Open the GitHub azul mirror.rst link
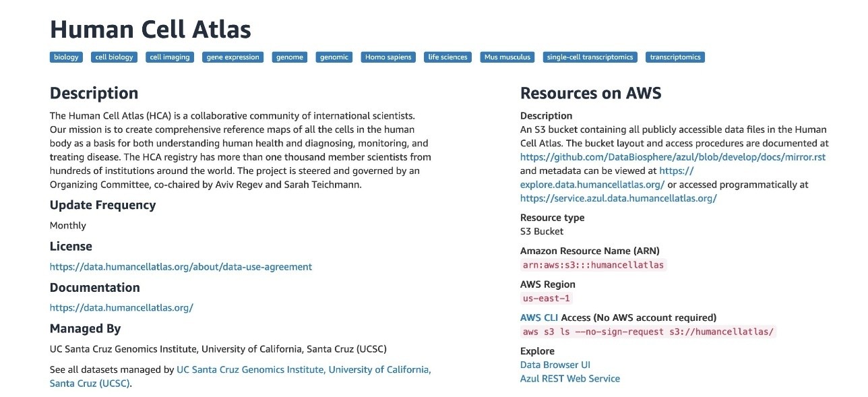868x397 pixels. pyautogui.click(x=673, y=157)
